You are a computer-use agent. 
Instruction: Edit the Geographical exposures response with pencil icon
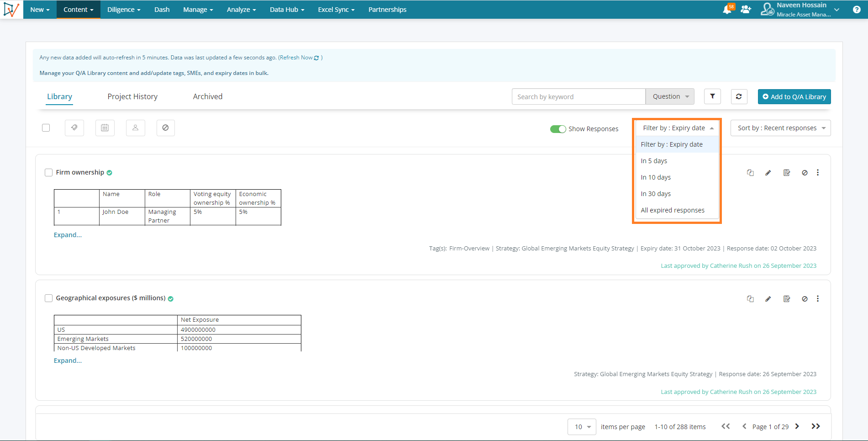(768, 299)
